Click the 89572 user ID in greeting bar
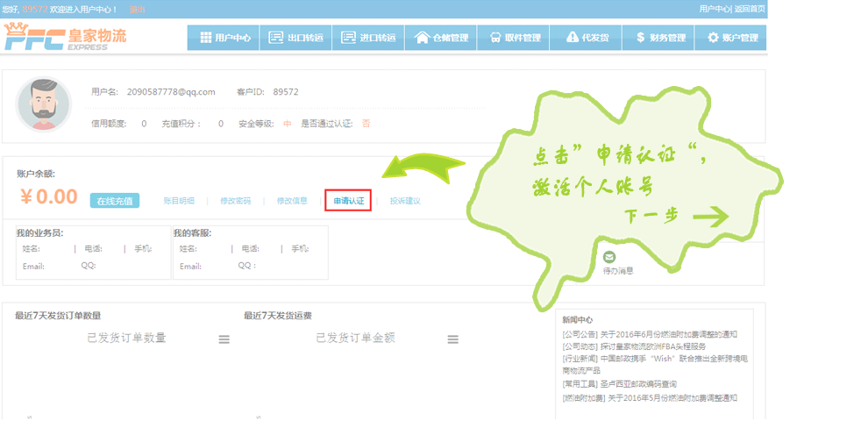 (35, 10)
